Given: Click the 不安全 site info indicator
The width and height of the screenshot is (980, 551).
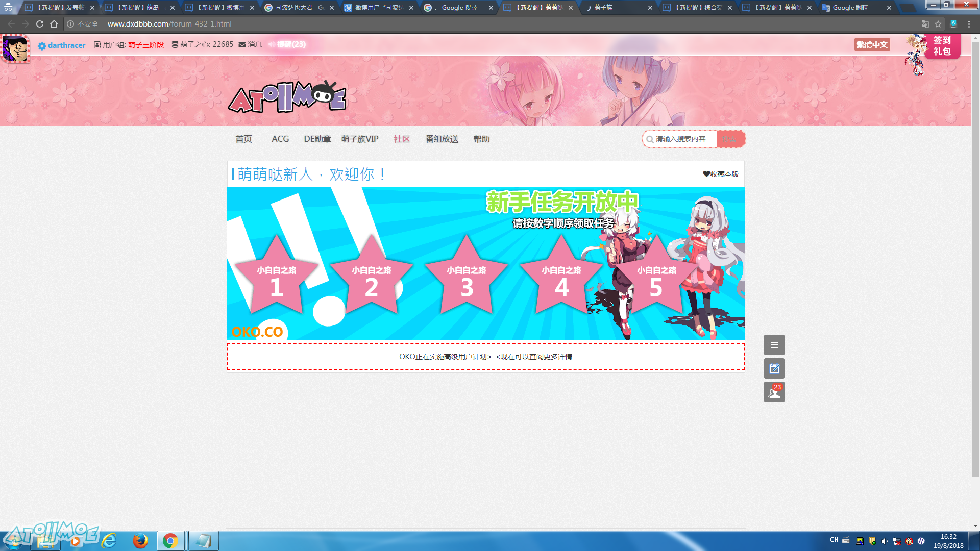Looking at the screenshot, I should pos(83,24).
